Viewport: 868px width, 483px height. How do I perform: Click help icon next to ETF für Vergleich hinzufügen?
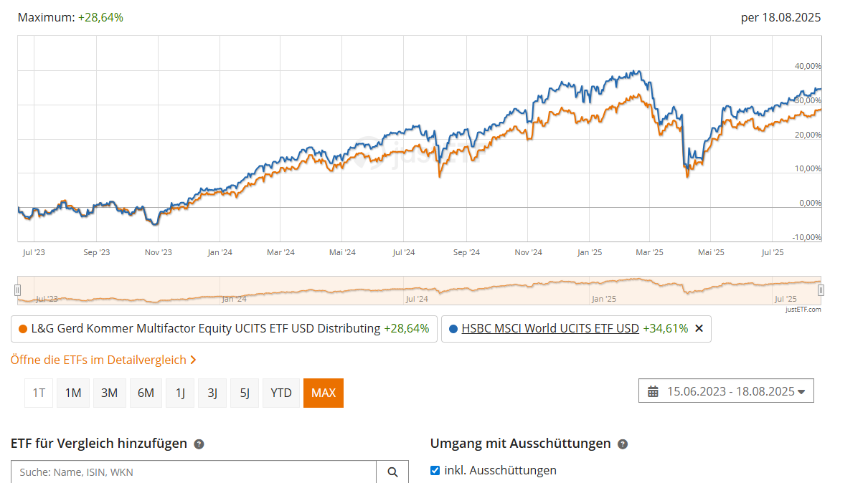tap(199, 444)
